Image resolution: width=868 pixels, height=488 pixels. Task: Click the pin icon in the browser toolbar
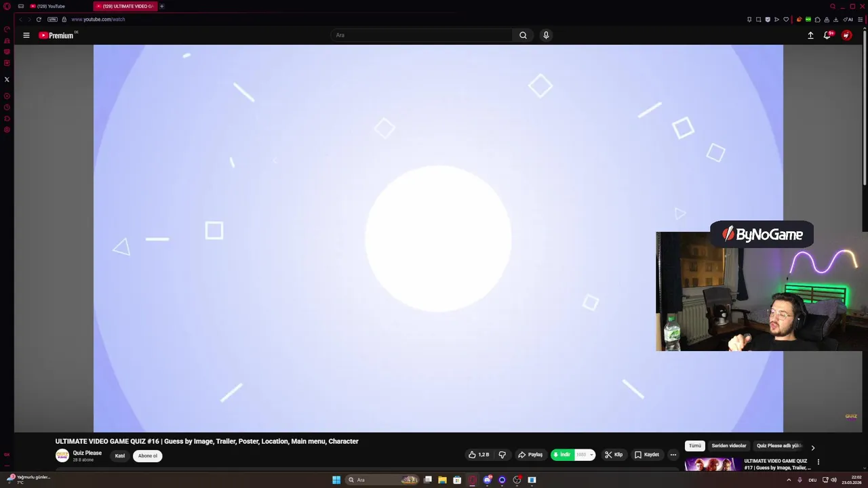click(749, 19)
